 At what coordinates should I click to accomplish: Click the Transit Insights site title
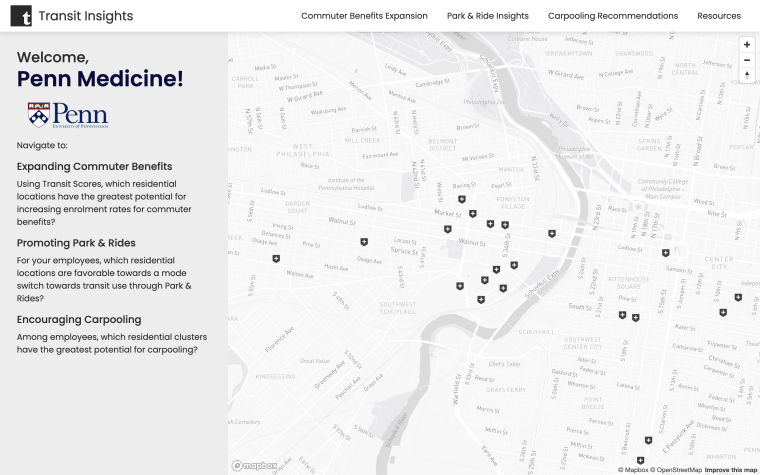(x=86, y=16)
